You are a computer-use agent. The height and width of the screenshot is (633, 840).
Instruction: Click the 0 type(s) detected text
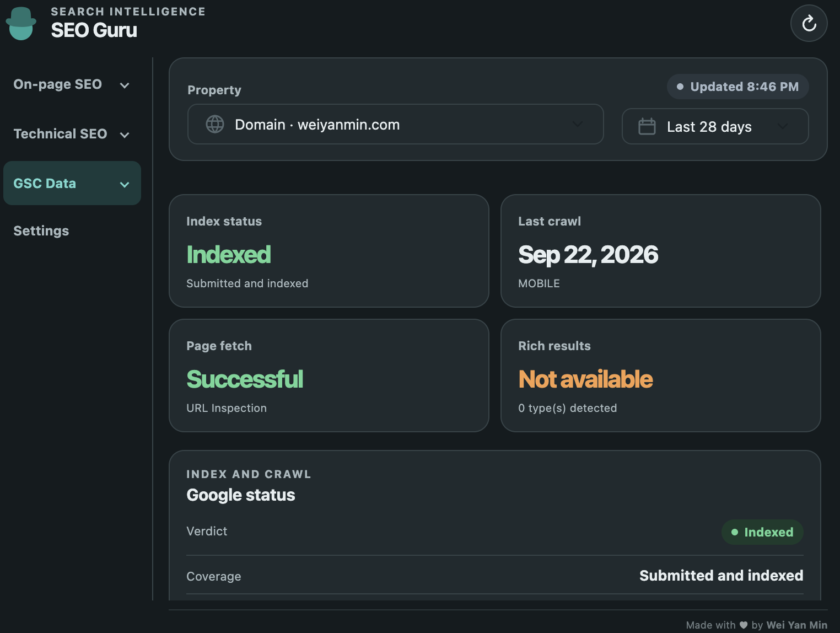pyautogui.click(x=568, y=408)
